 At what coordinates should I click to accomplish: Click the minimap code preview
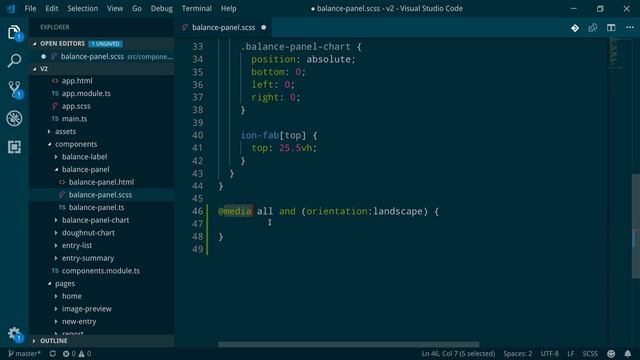point(616,52)
